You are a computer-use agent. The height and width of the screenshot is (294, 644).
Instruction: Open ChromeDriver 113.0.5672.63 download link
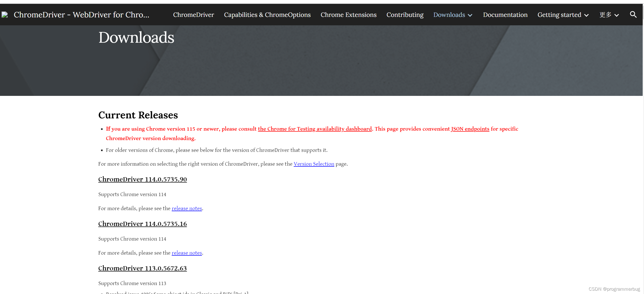(x=143, y=268)
